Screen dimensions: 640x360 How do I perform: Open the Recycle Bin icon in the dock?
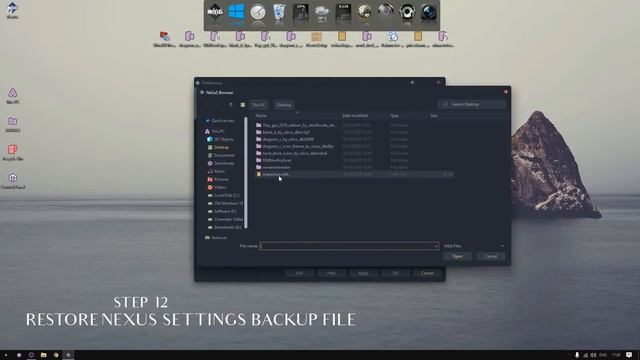[x=279, y=12]
